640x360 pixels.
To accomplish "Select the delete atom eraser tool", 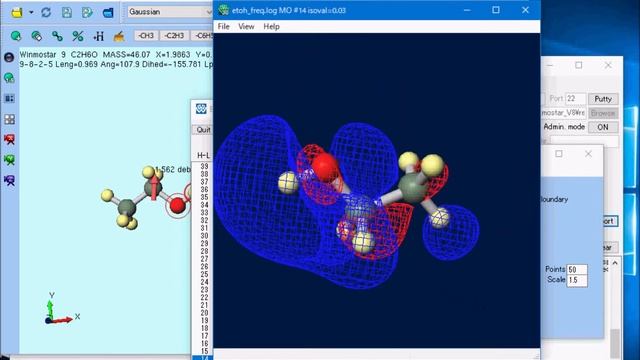I will [36, 36].
